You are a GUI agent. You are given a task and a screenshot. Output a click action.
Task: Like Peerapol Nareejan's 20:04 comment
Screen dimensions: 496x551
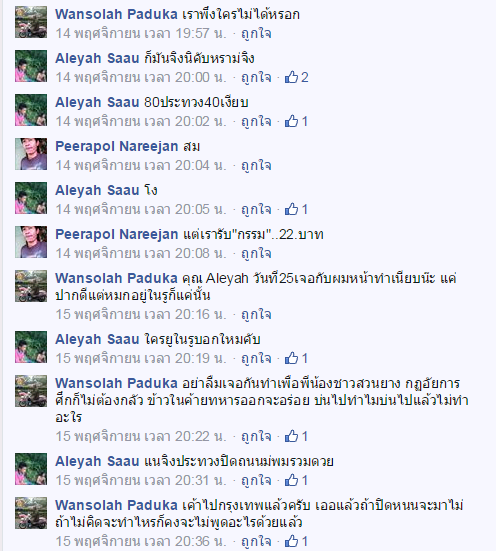(x=256, y=165)
